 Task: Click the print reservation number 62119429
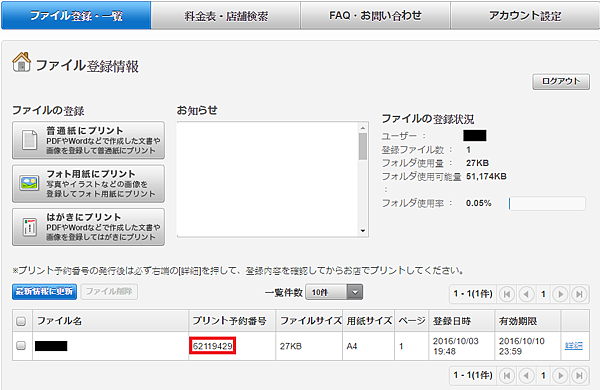212,346
